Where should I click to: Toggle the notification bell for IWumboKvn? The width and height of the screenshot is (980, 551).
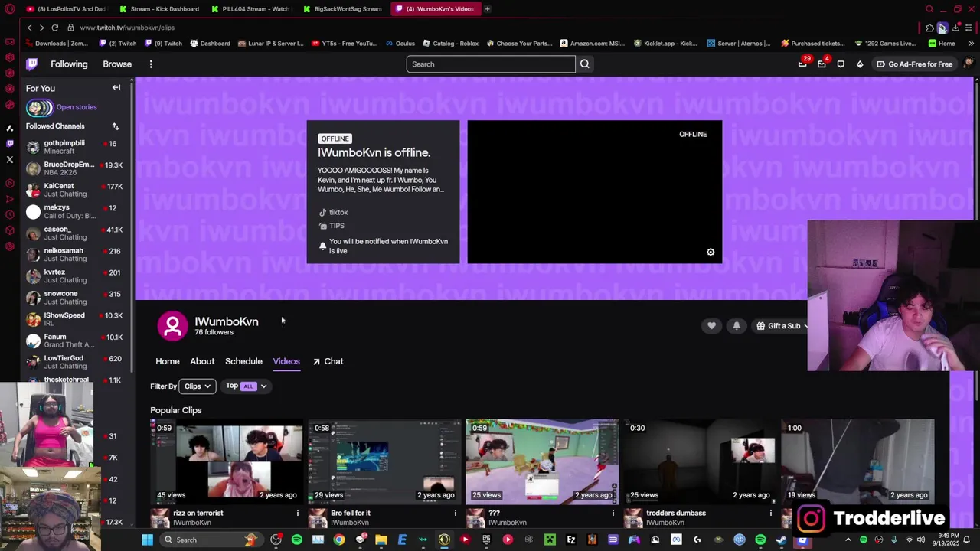point(737,326)
